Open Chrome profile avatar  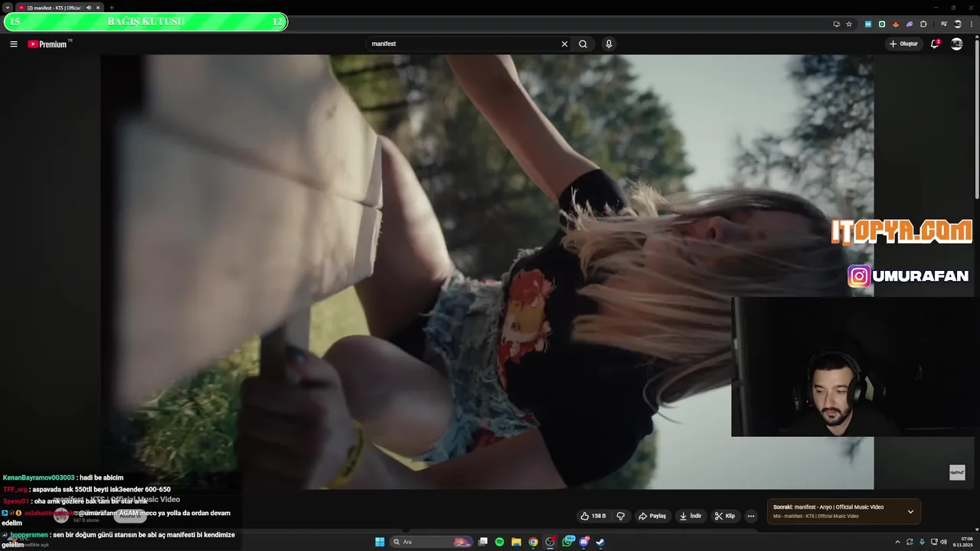coord(958,24)
